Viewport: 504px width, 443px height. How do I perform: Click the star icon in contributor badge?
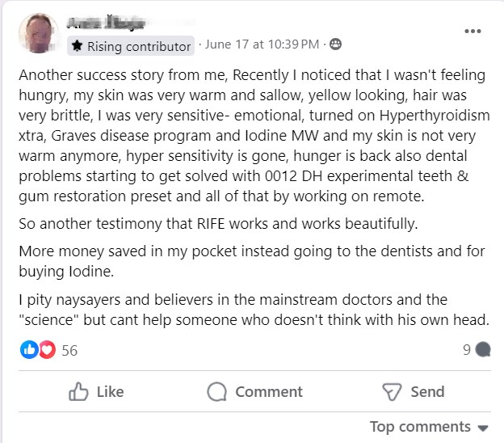tap(77, 46)
